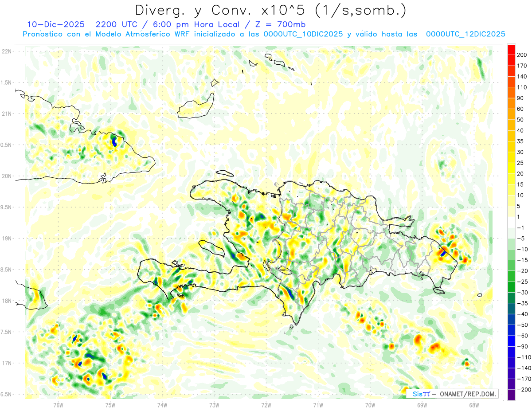Click the positive '90' color scale value
The height and width of the screenshot is (411, 532).
pyautogui.click(x=520, y=98)
